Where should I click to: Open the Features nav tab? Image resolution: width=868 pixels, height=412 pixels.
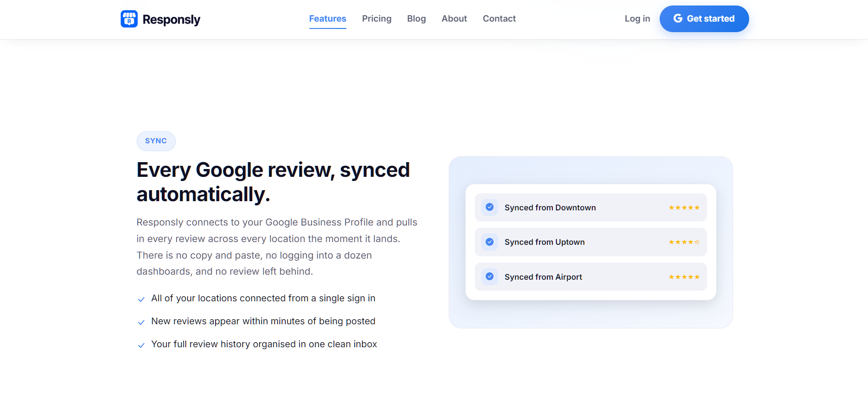[x=328, y=19]
